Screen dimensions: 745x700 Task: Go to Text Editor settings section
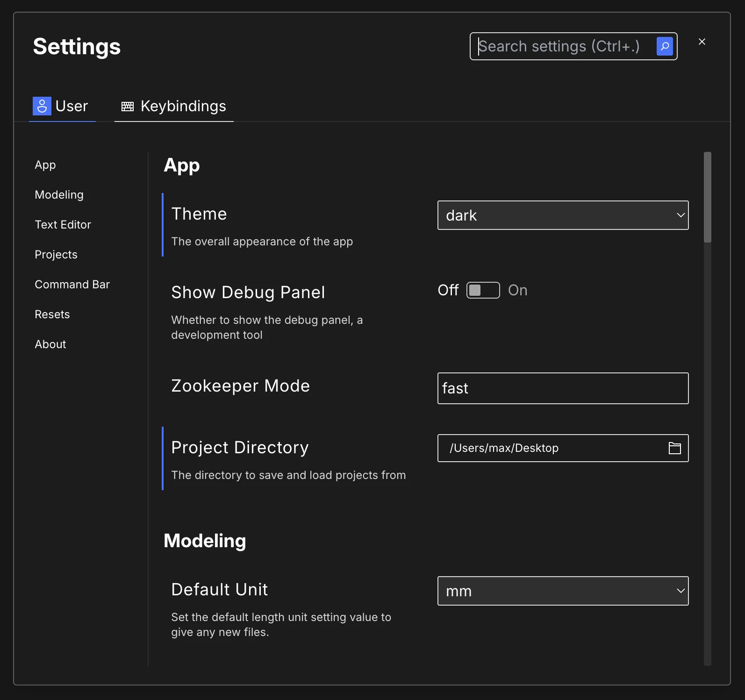(x=63, y=225)
